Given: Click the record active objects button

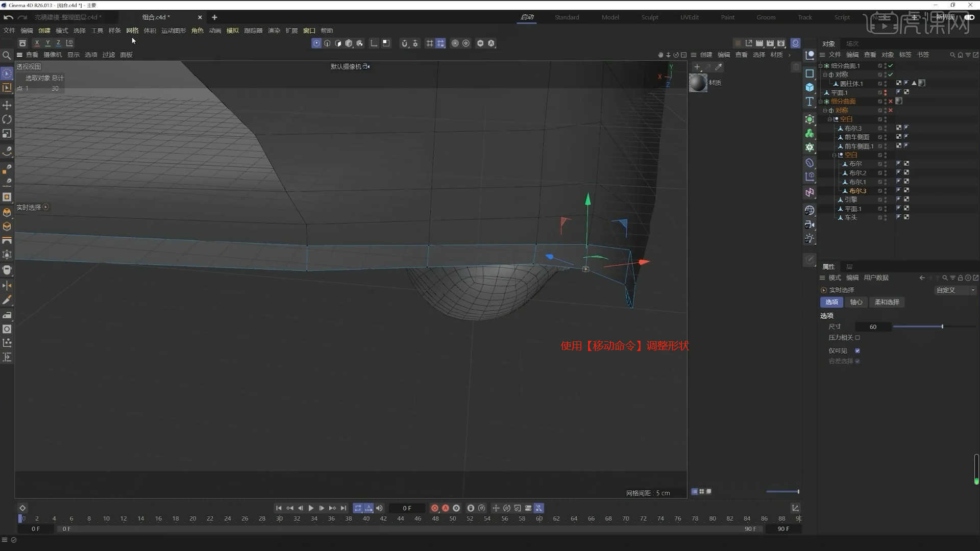Looking at the screenshot, I should [x=434, y=508].
